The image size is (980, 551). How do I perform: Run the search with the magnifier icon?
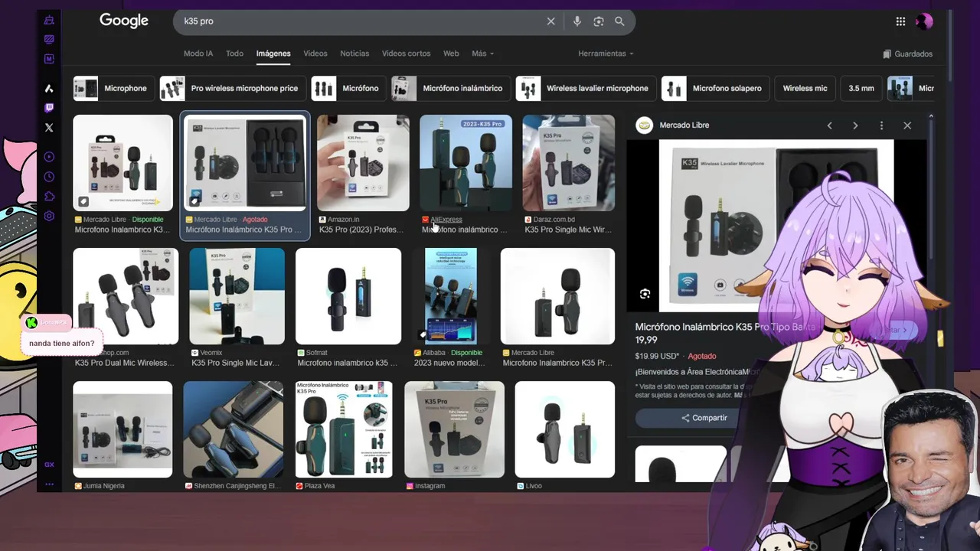619,21
